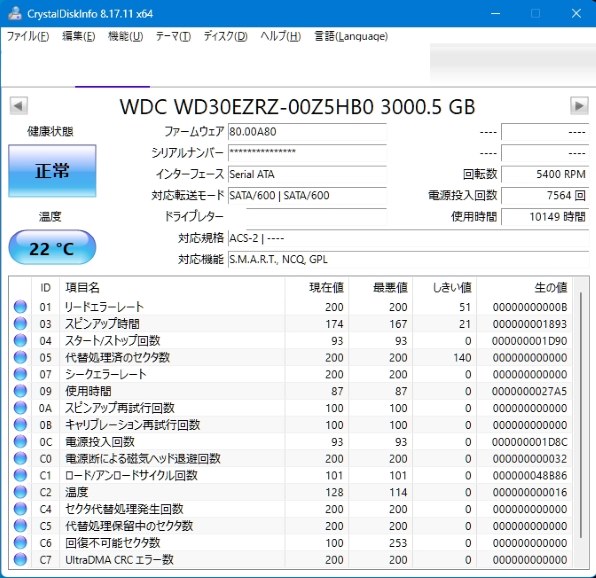Click status orb for スタート/ストップ回数 row
The image size is (596, 578).
(20, 340)
